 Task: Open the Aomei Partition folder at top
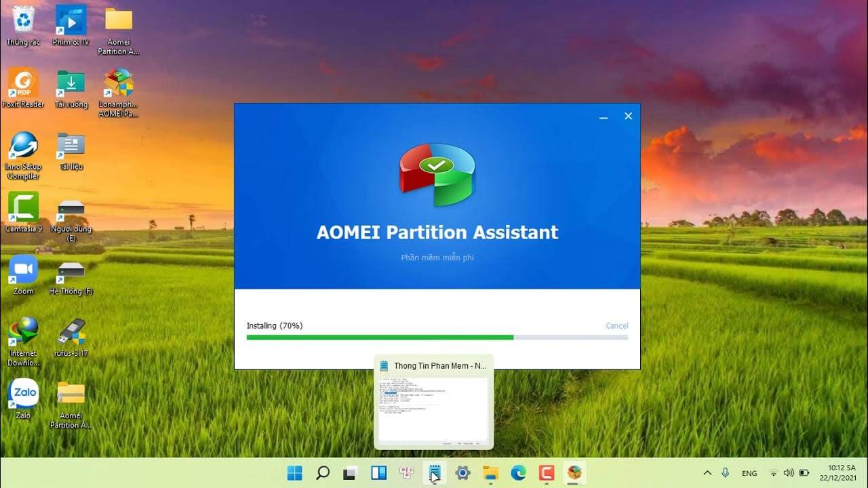coord(119,30)
